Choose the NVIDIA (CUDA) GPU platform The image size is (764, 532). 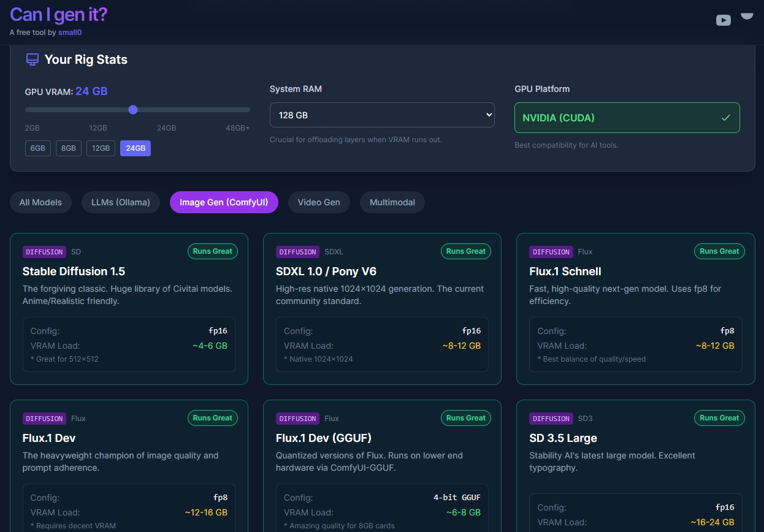tap(627, 118)
